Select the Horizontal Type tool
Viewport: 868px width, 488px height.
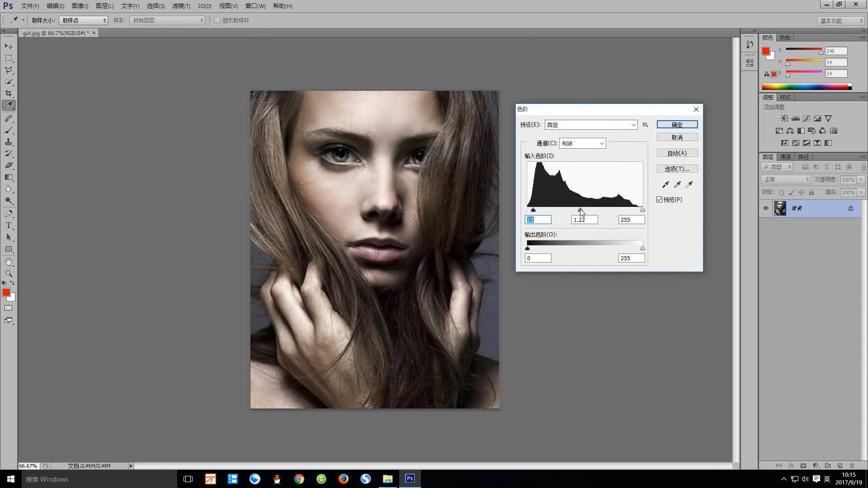(x=9, y=225)
